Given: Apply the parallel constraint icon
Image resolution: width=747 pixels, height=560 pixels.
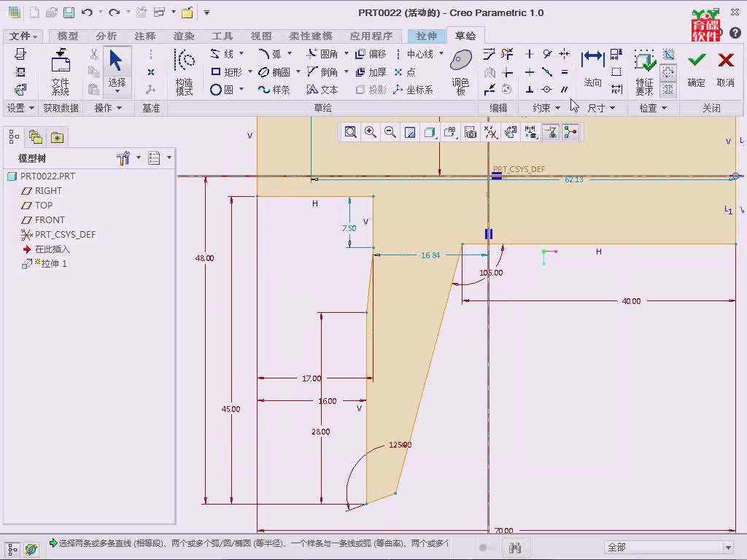Looking at the screenshot, I should tap(565, 90).
